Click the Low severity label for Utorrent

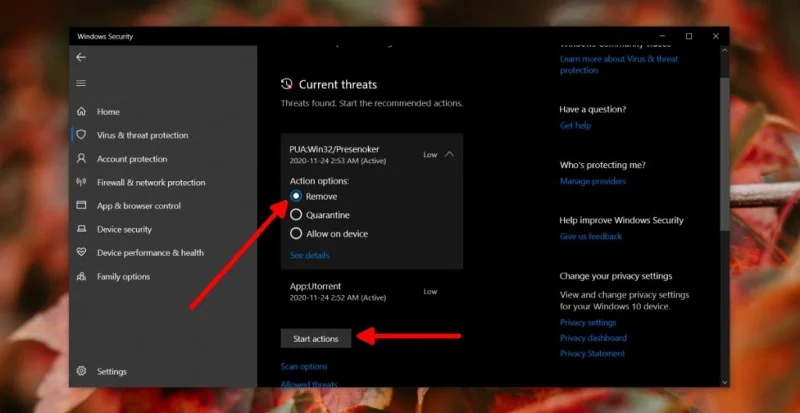430,291
